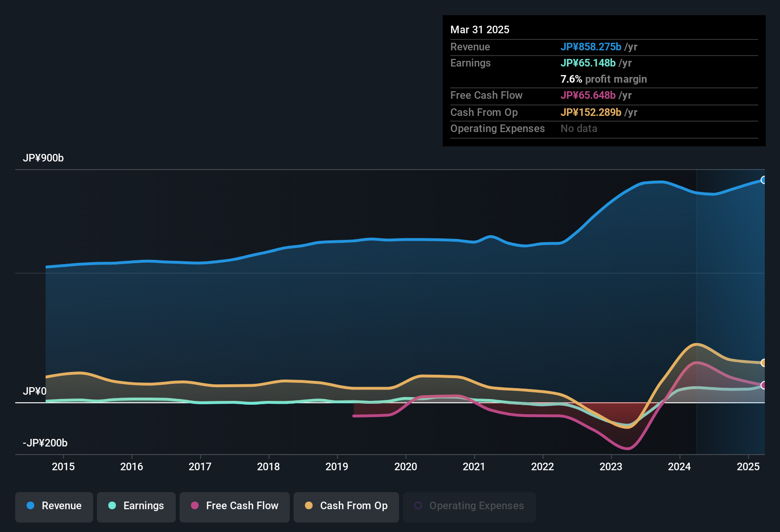Screen dimensions: 780x532
Task: Toggle the Free Cash Flow legend button
Action: [x=235, y=506]
